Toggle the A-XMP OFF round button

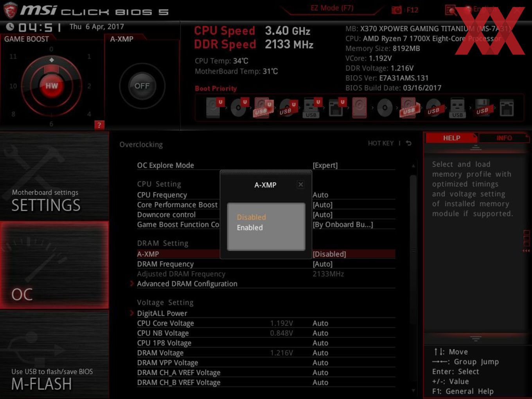pyautogui.click(x=142, y=86)
